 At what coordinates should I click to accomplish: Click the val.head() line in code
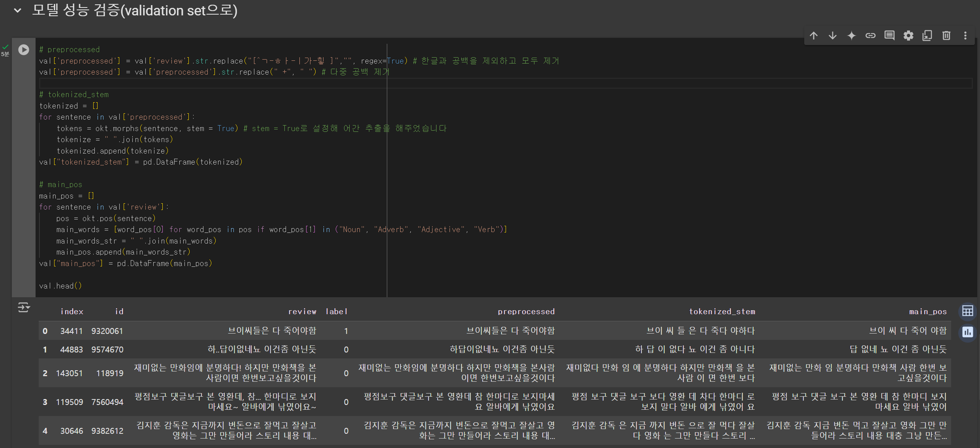click(x=60, y=286)
